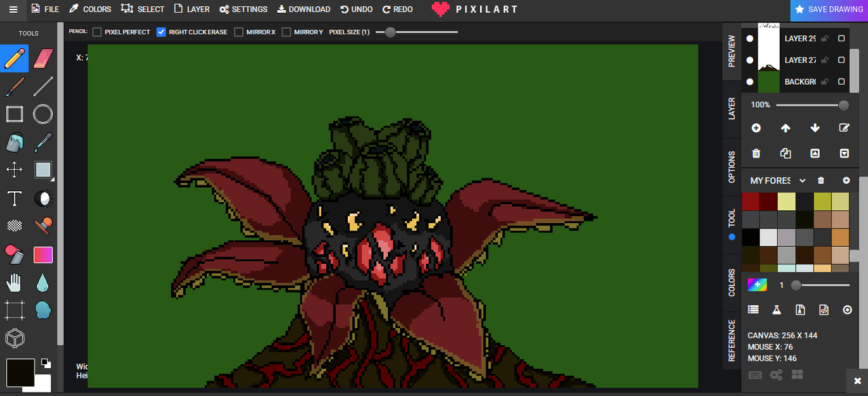Choose the Text tool
Screen dimensions: 868x396
coord(14,198)
